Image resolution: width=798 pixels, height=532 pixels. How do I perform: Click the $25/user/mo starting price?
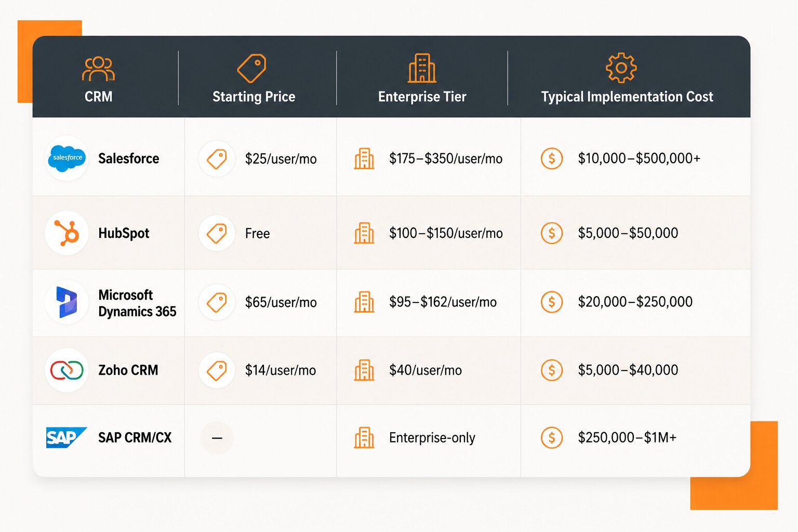tap(281, 159)
